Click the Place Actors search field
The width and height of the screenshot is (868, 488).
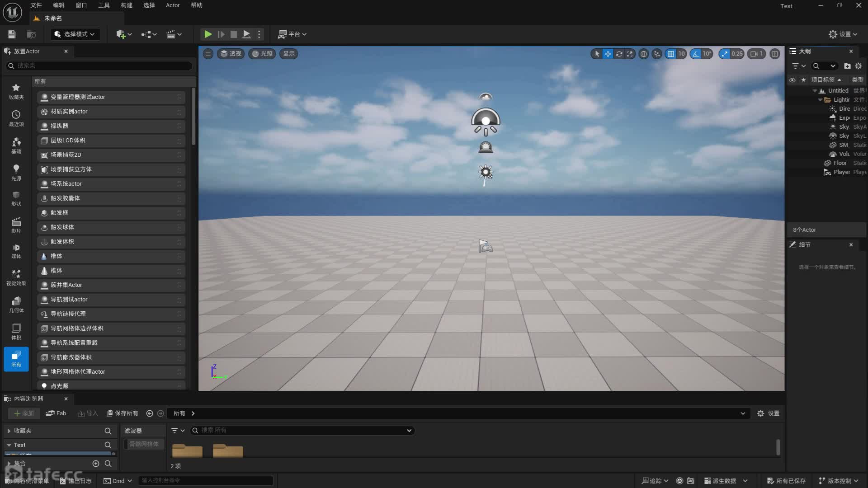[99, 66]
